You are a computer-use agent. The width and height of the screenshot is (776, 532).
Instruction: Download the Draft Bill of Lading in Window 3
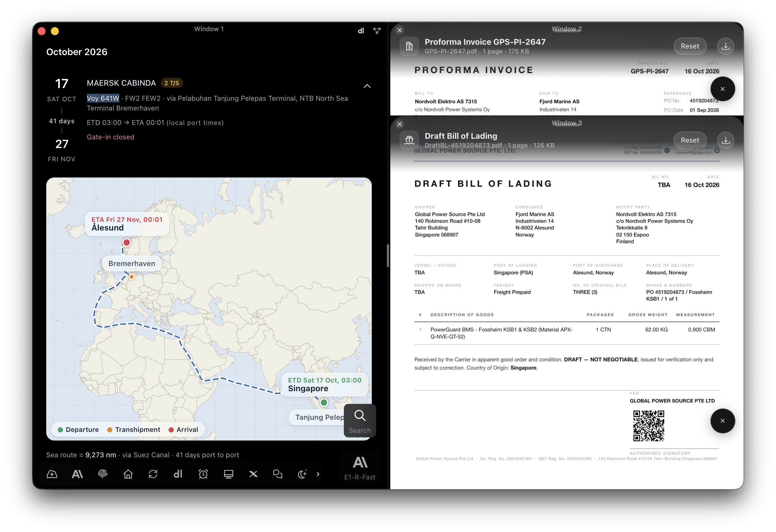click(725, 140)
